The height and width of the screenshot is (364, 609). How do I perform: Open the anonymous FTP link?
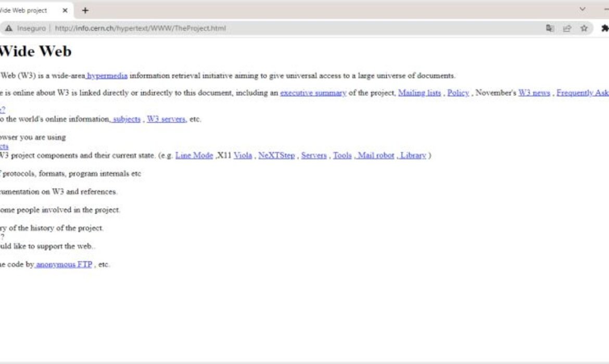64,264
